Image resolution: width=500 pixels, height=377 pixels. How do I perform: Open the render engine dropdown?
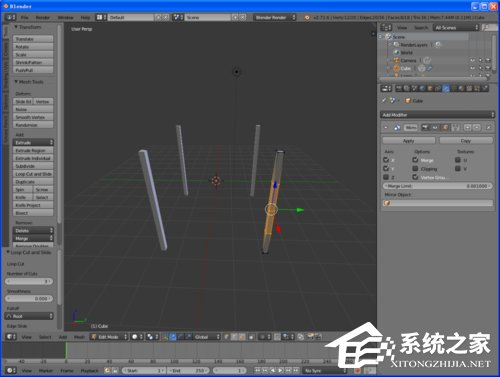coord(275,17)
